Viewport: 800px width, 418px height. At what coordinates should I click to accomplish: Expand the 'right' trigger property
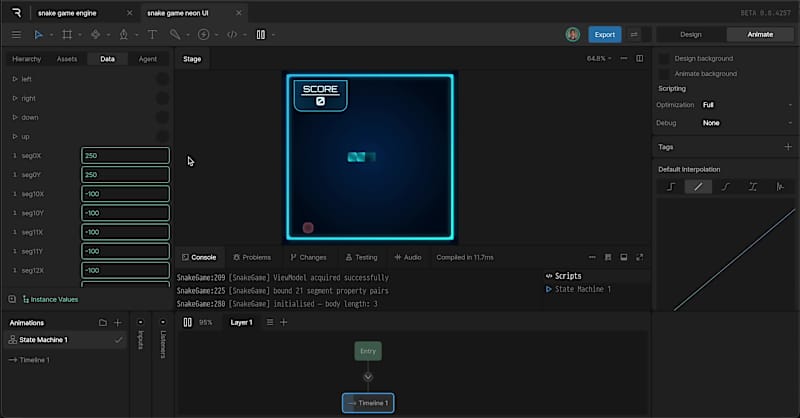15,99
